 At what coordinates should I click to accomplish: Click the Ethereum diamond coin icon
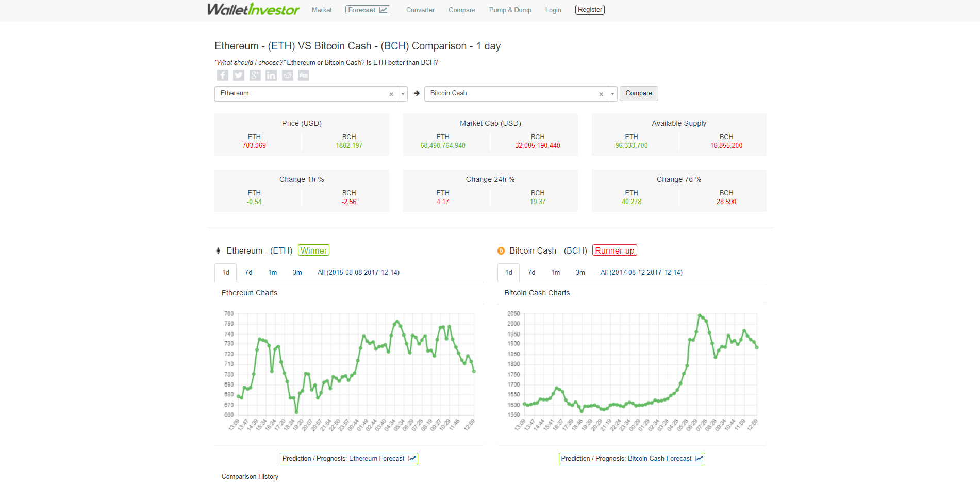[x=218, y=251]
